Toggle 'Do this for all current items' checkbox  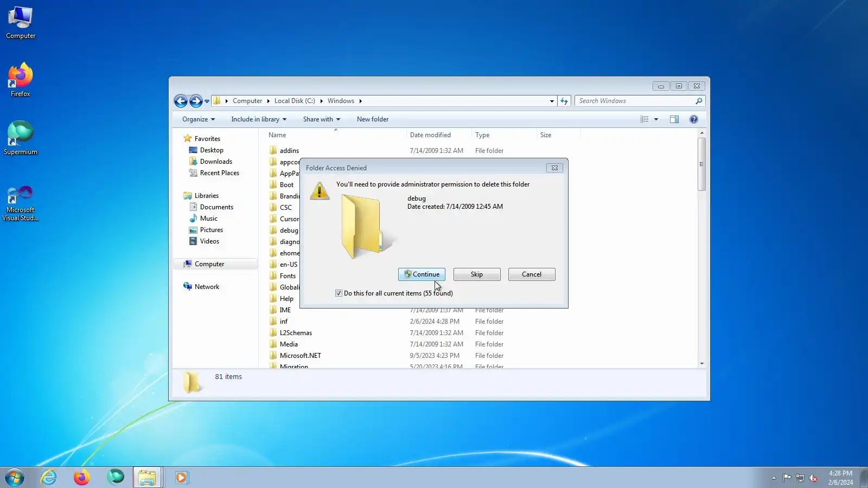(339, 293)
